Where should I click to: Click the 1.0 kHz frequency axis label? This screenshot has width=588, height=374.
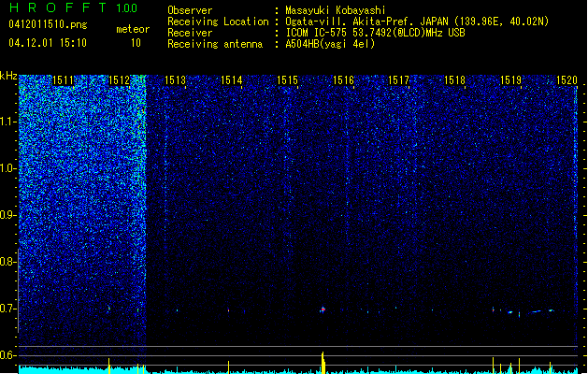pos(8,168)
